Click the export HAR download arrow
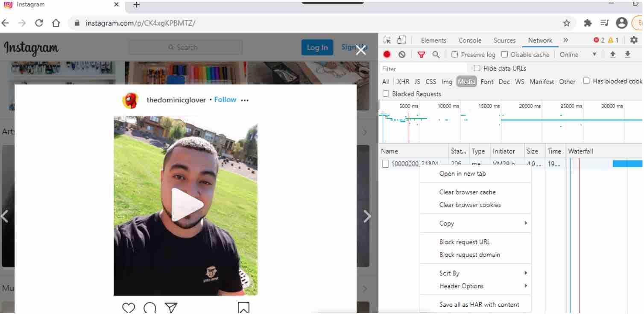The image size is (644, 314). 627,54
